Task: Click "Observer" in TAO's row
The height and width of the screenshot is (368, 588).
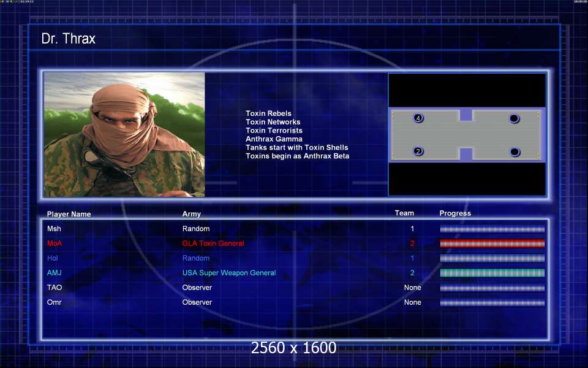Action: tap(197, 288)
